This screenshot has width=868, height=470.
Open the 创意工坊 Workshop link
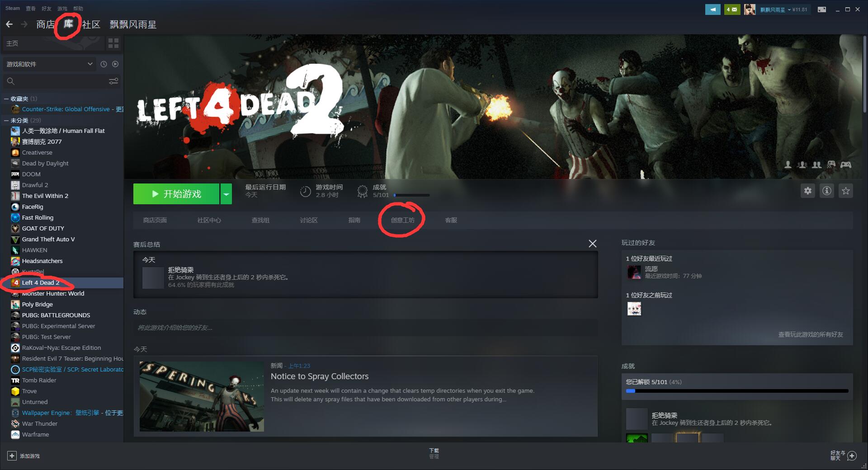402,220
